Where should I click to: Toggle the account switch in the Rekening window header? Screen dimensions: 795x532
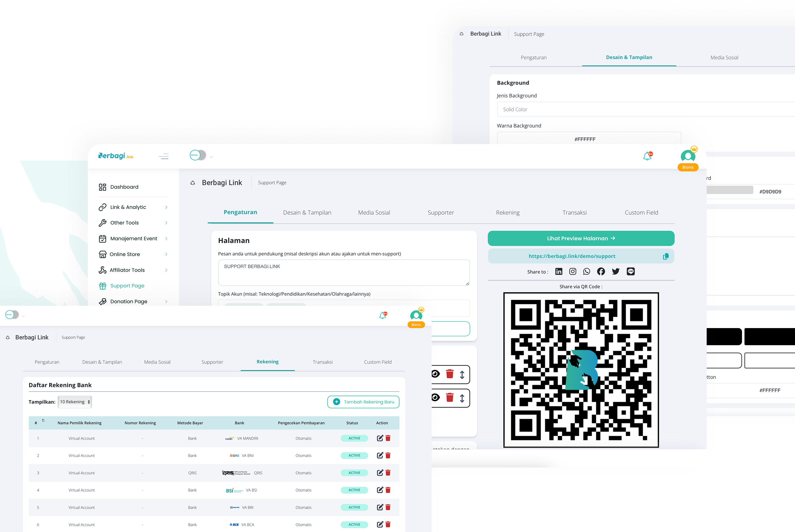pos(12,315)
